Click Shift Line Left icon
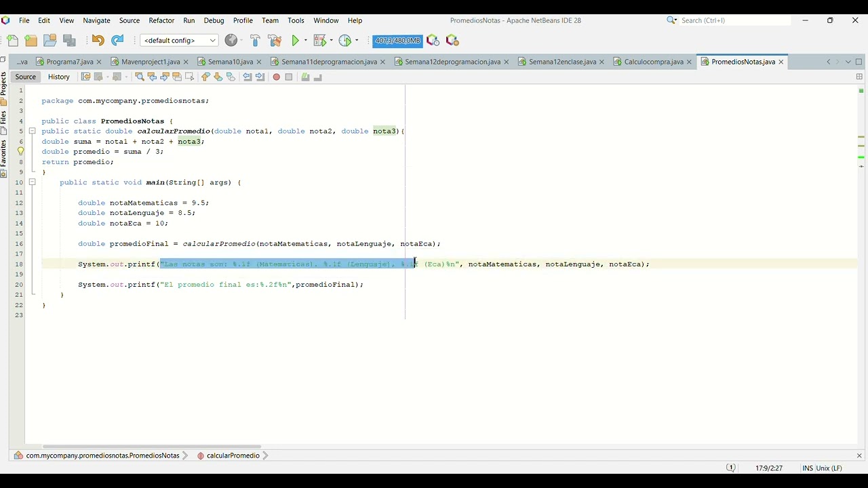This screenshot has height=488, width=868. [x=247, y=77]
